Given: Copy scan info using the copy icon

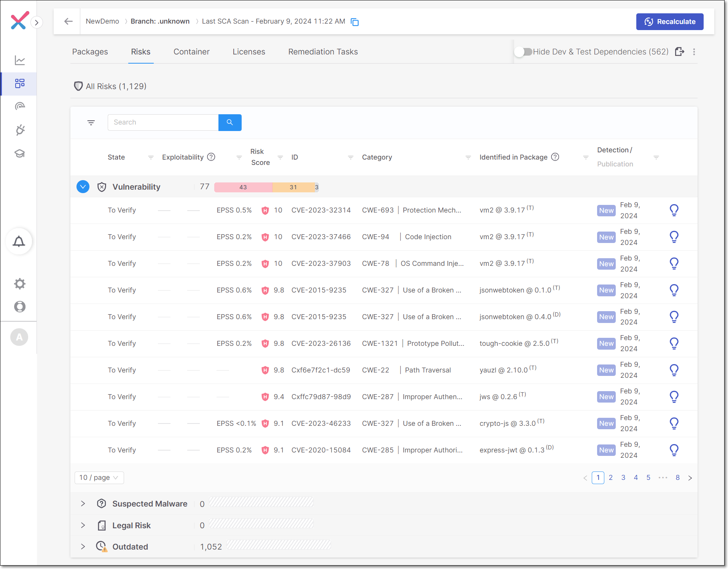Looking at the screenshot, I should pyautogui.click(x=355, y=22).
